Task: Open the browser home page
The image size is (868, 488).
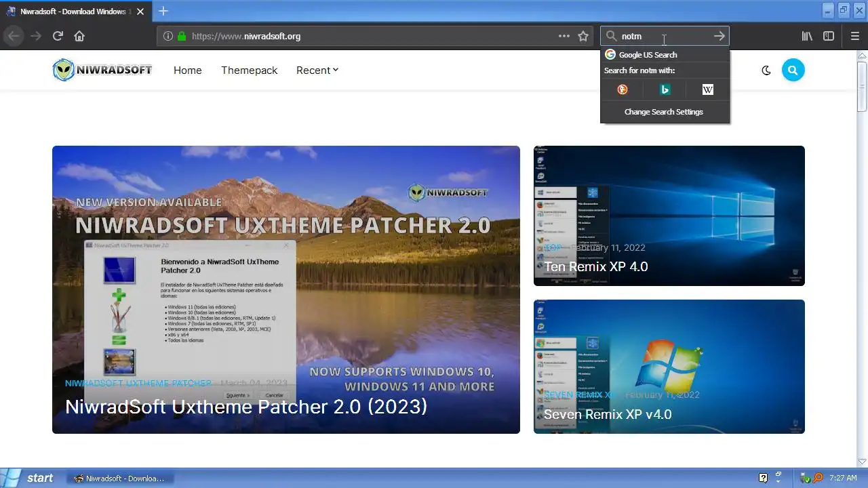Action: (79, 36)
